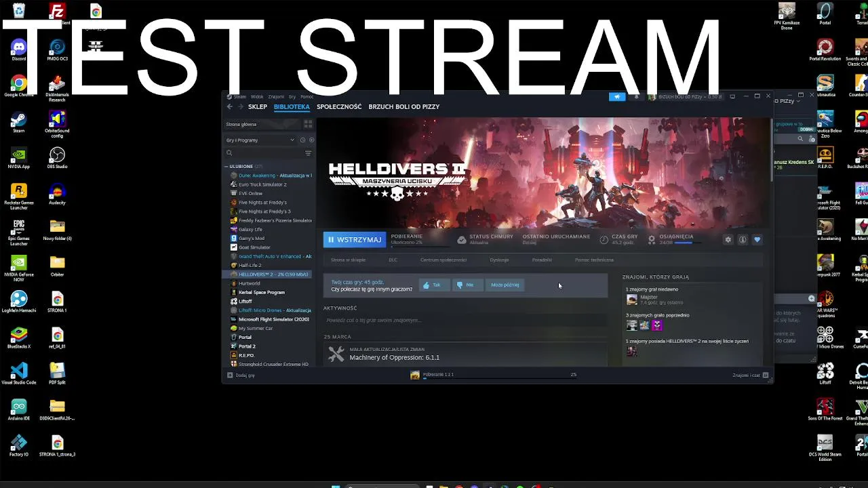Go forward with the Steam right arrow
868x488 pixels.
(x=240, y=106)
